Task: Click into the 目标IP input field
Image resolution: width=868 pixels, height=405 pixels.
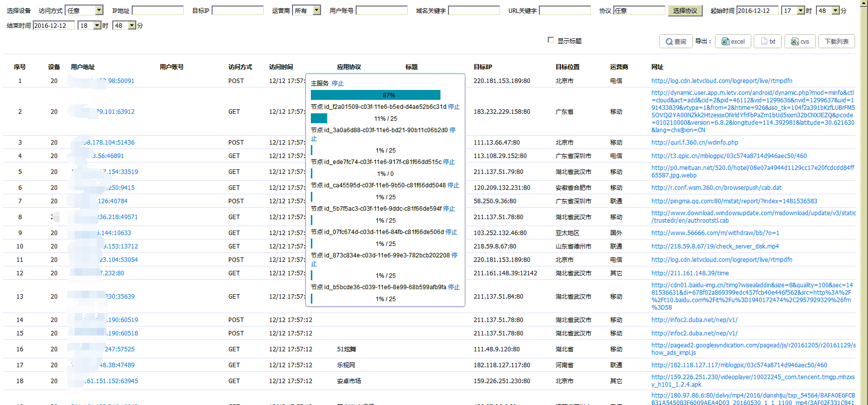Action: (238, 10)
